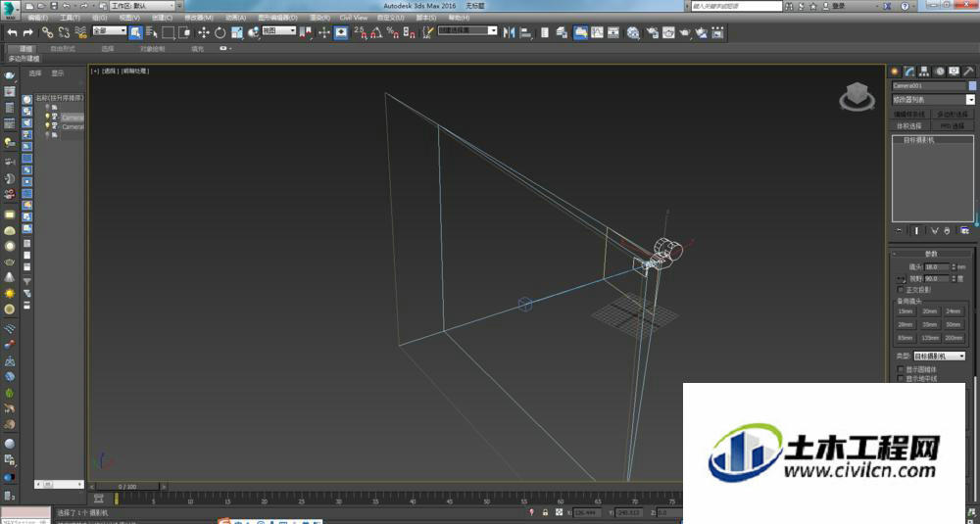Image resolution: width=980 pixels, height=524 pixels.
Task: Open the 3ds Max application menu
Action: coord(10,11)
